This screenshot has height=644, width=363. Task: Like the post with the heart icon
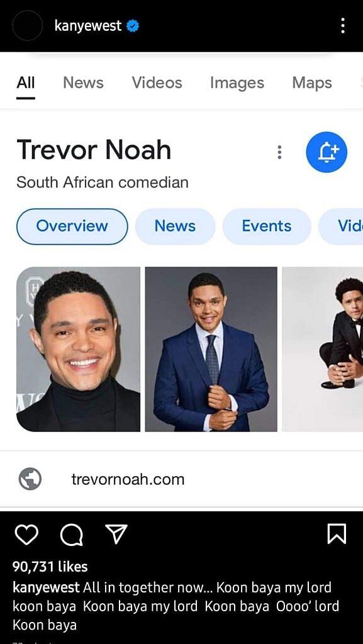pos(26,535)
